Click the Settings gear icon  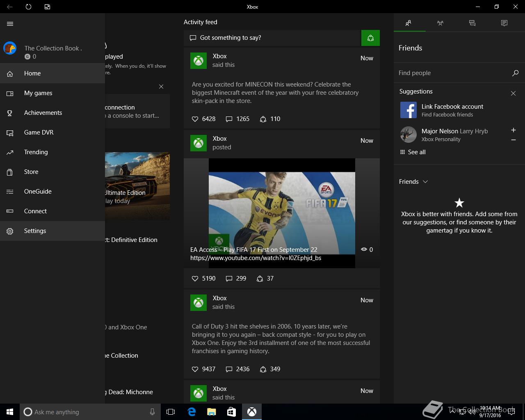pos(10,231)
